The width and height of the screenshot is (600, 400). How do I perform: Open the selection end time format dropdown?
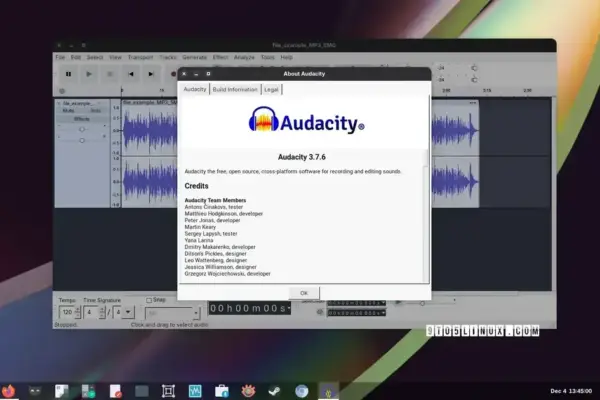(383, 313)
